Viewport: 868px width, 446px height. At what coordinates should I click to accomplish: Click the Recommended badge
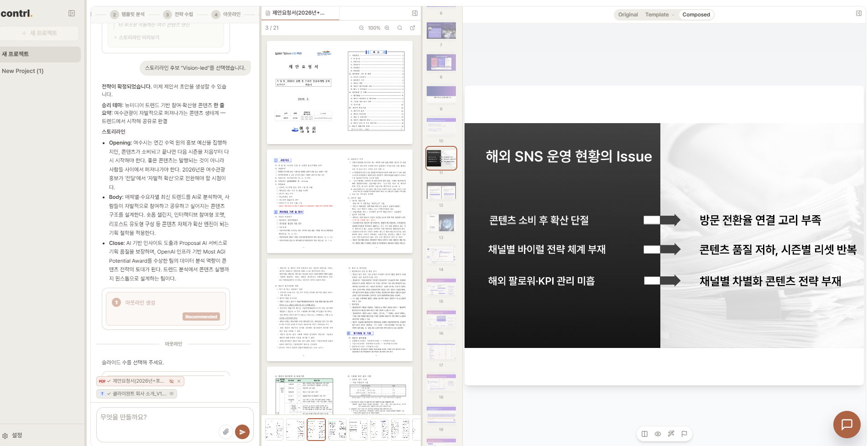(201, 316)
